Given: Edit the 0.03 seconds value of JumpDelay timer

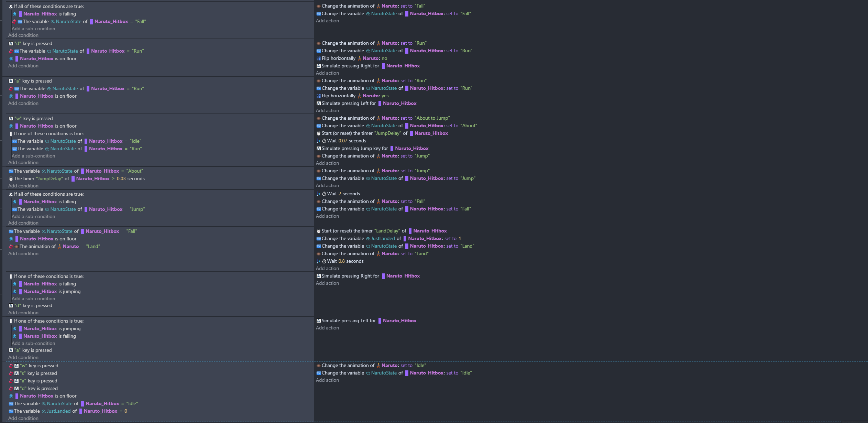Looking at the screenshot, I should 121,179.
